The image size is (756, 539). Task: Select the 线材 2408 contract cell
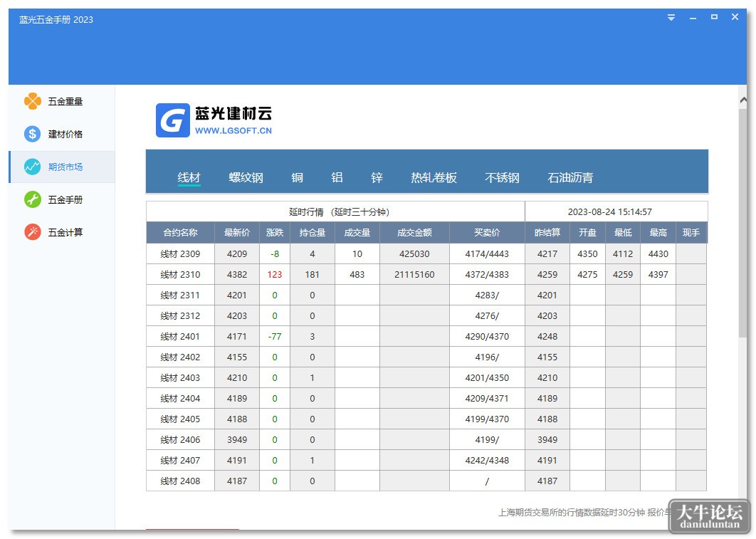pyautogui.click(x=180, y=481)
